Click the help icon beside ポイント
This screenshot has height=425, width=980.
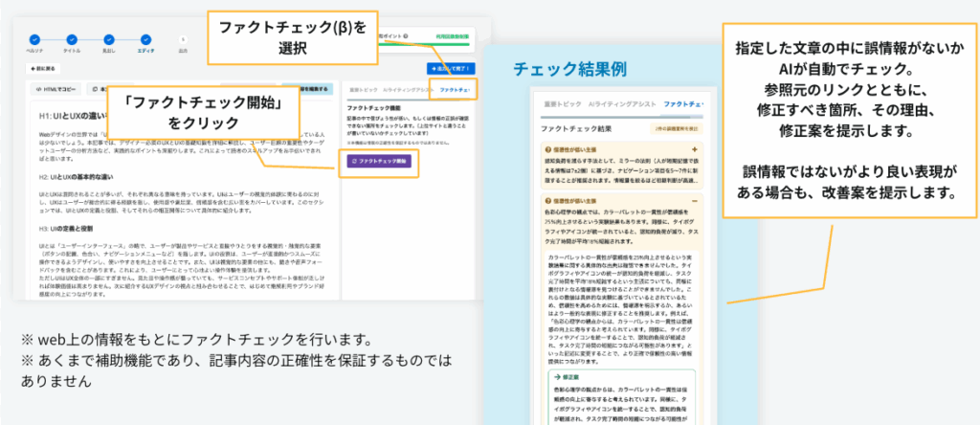tap(406, 36)
